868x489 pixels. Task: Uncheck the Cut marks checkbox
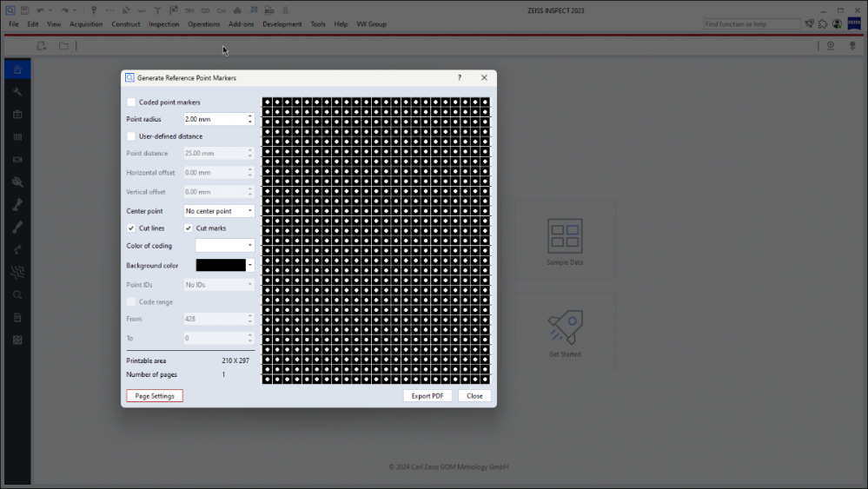pos(189,228)
